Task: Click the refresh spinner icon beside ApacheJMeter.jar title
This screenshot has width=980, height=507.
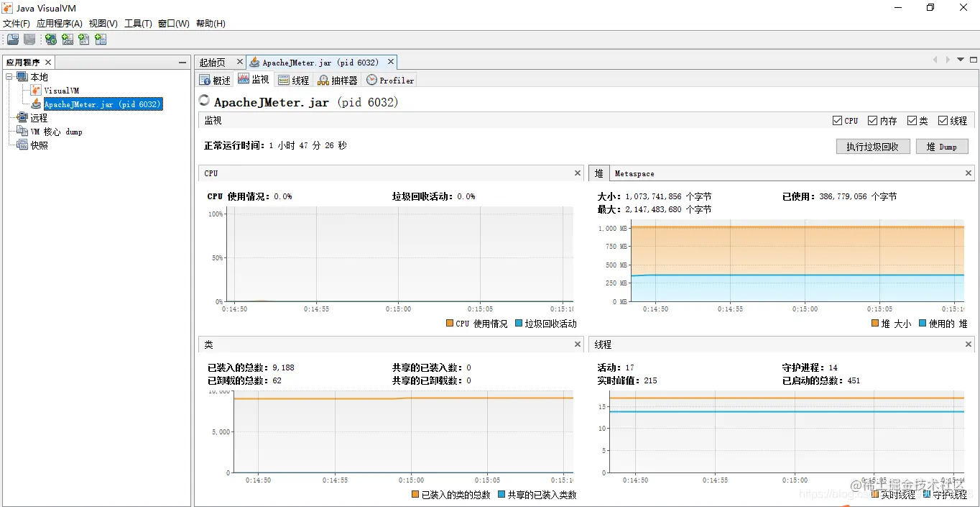Action: click(x=205, y=101)
